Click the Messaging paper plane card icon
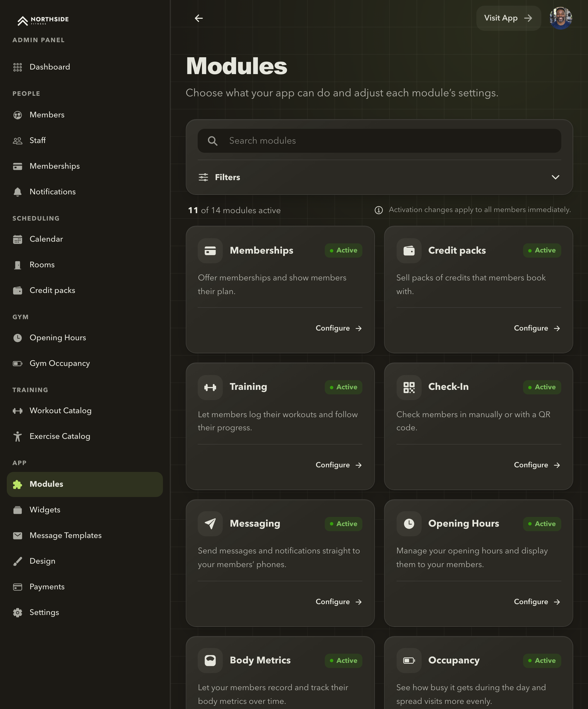Screen dimensions: 588x709 (210, 524)
